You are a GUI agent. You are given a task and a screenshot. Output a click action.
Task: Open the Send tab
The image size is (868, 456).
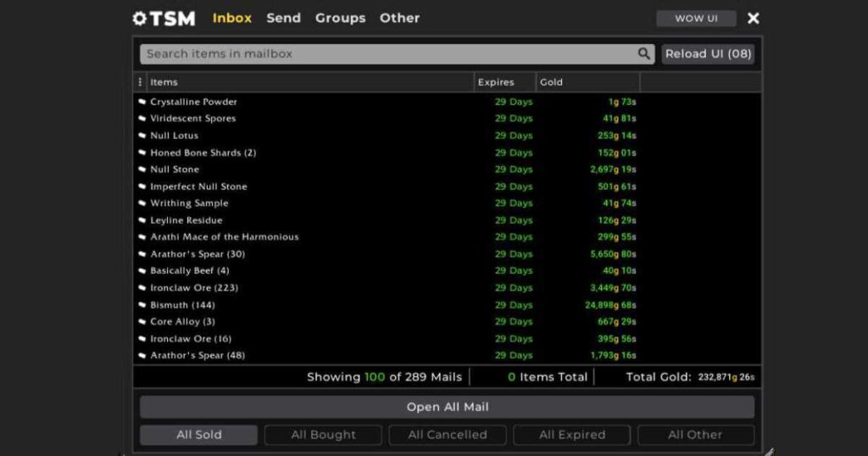tap(283, 18)
